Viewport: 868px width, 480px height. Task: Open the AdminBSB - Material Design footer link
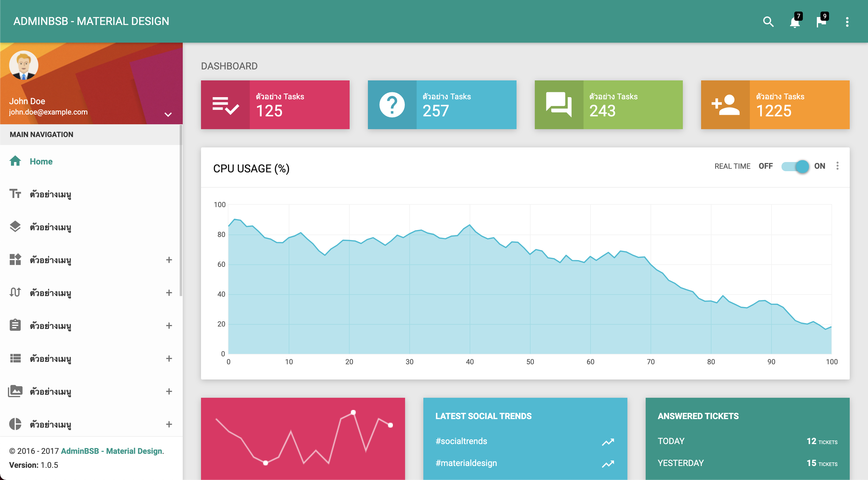(111, 451)
